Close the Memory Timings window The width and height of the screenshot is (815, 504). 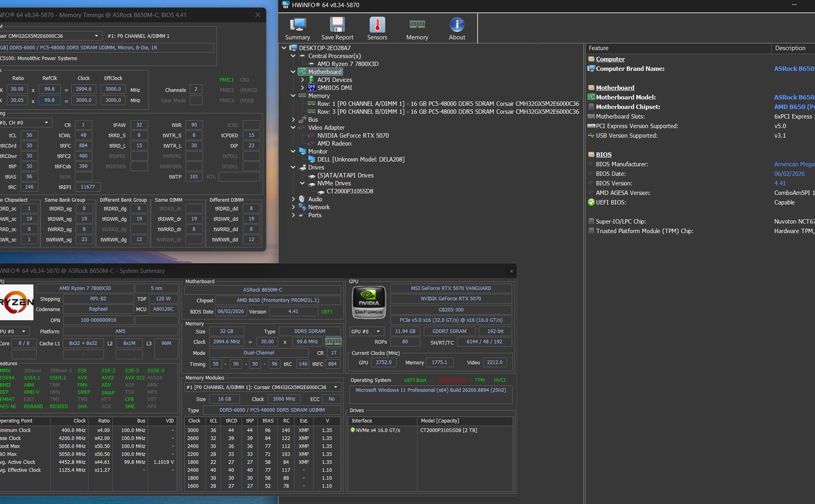point(258,15)
